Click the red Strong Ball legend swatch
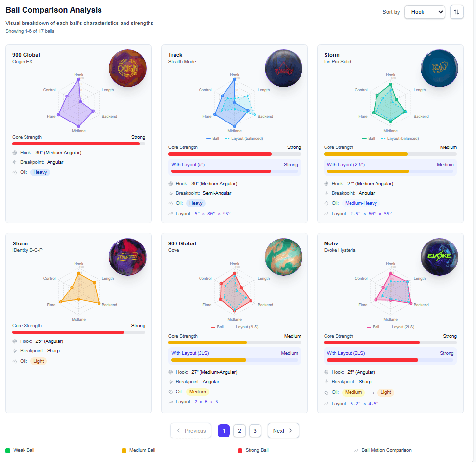Viewport: 476px width, 462px height. click(x=240, y=450)
